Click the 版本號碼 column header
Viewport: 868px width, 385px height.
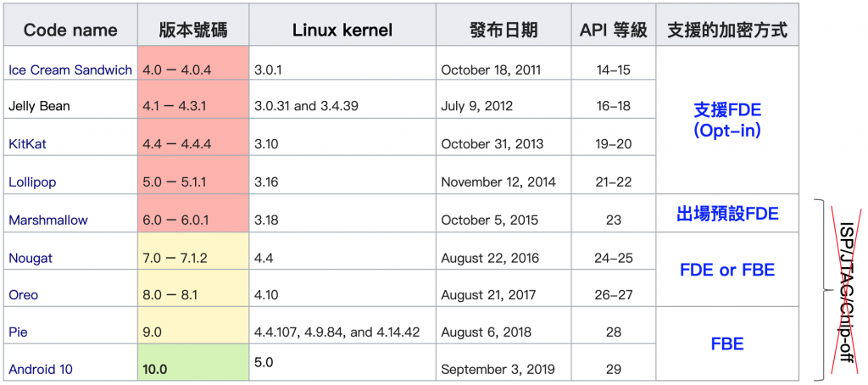click(x=193, y=25)
